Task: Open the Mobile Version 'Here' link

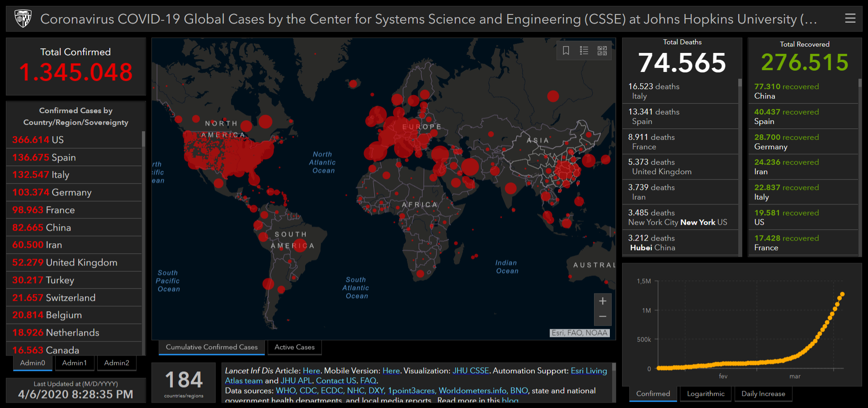Action: coord(391,370)
